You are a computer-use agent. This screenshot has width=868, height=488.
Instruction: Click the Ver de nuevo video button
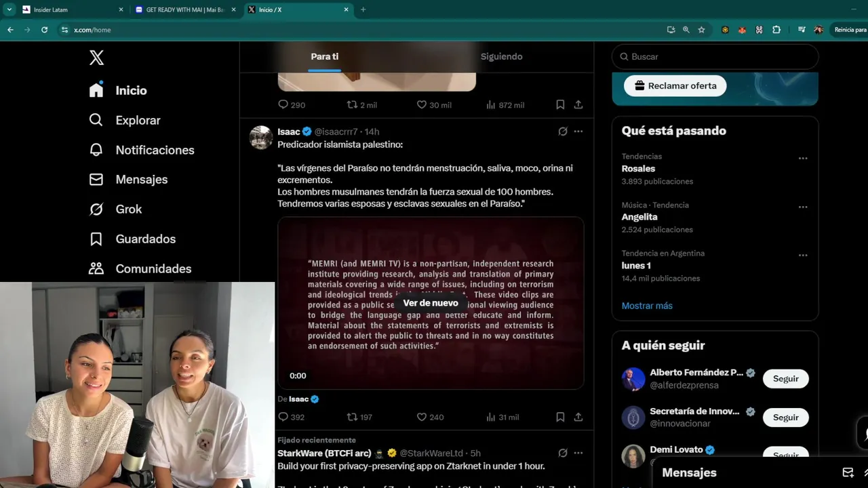coord(431,303)
